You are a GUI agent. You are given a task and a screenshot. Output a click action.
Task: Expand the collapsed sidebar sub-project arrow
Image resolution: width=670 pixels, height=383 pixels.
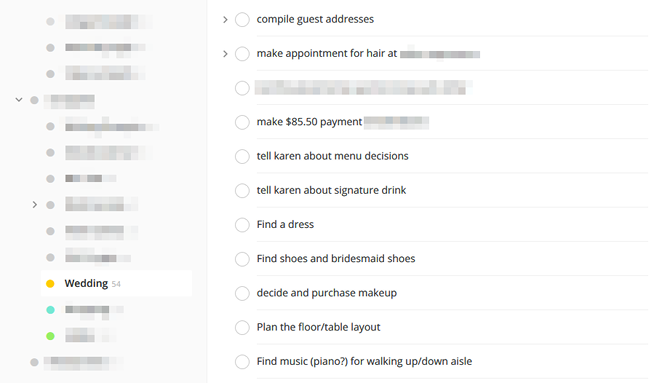click(35, 205)
